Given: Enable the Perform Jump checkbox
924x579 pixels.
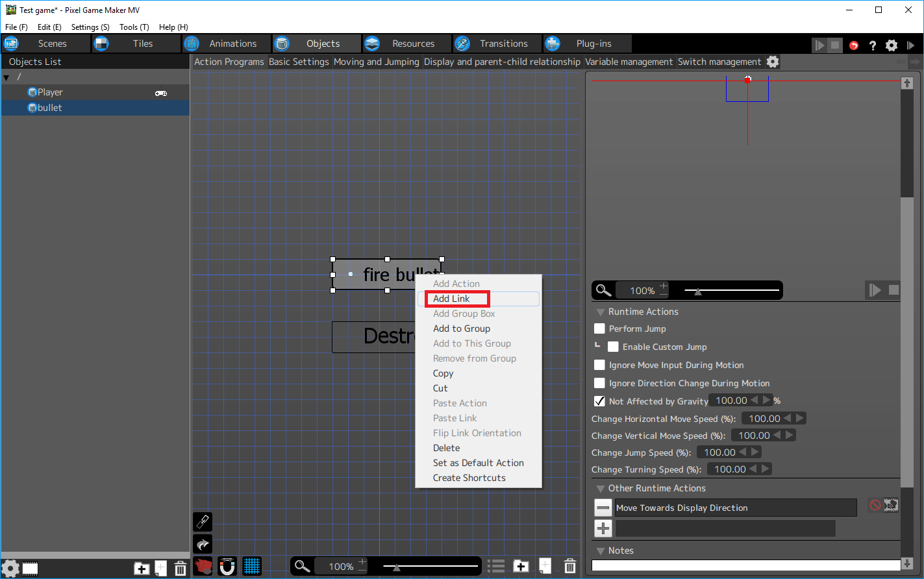Looking at the screenshot, I should [x=599, y=328].
